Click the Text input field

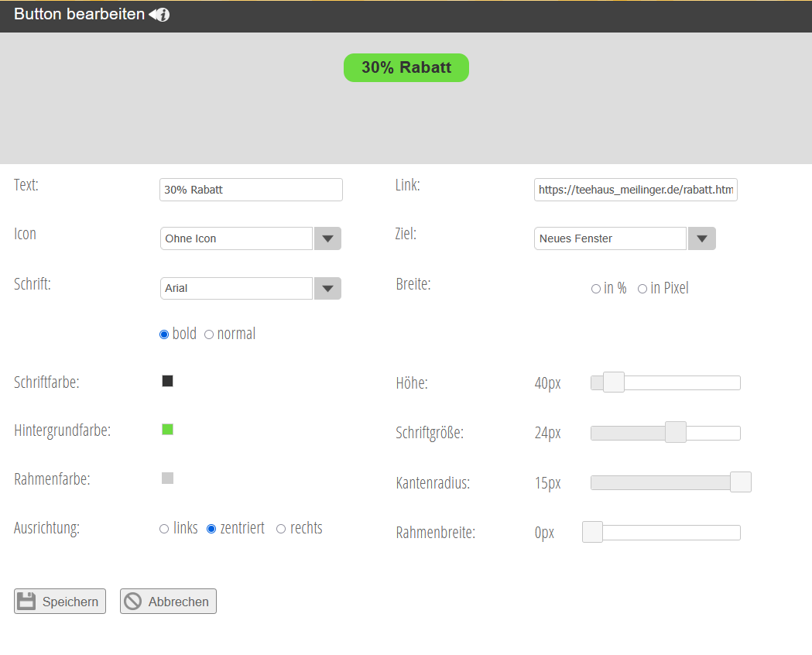[x=251, y=190]
